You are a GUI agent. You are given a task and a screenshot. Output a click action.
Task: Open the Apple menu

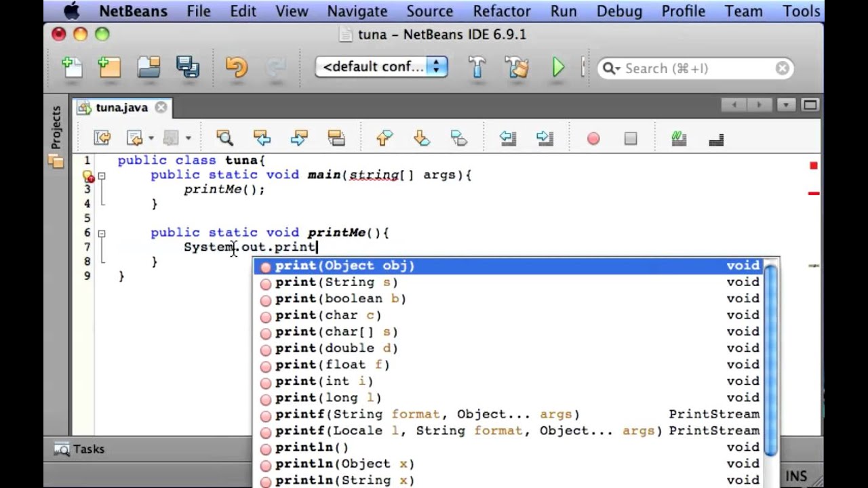tap(71, 11)
